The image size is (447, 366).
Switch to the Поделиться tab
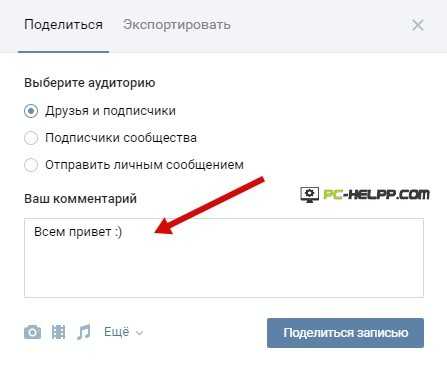pyautogui.click(x=63, y=25)
